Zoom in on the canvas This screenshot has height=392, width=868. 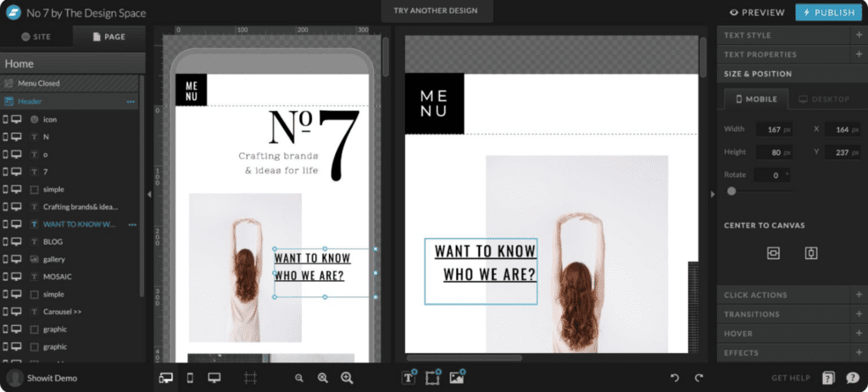click(x=347, y=378)
